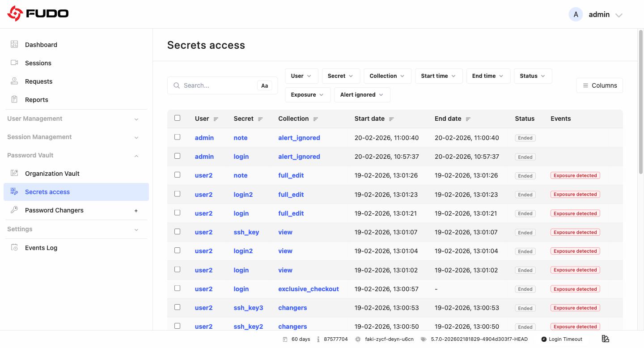Check the user2 ssh_key row checkbox
The width and height of the screenshot is (644, 348).
[177, 231]
